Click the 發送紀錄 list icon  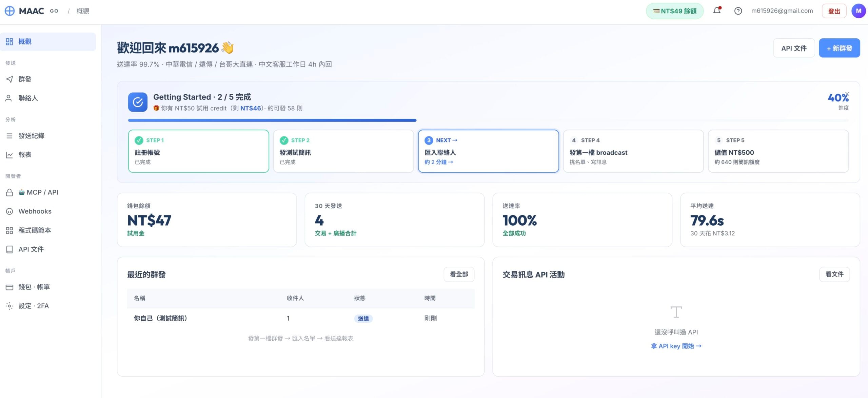point(9,136)
